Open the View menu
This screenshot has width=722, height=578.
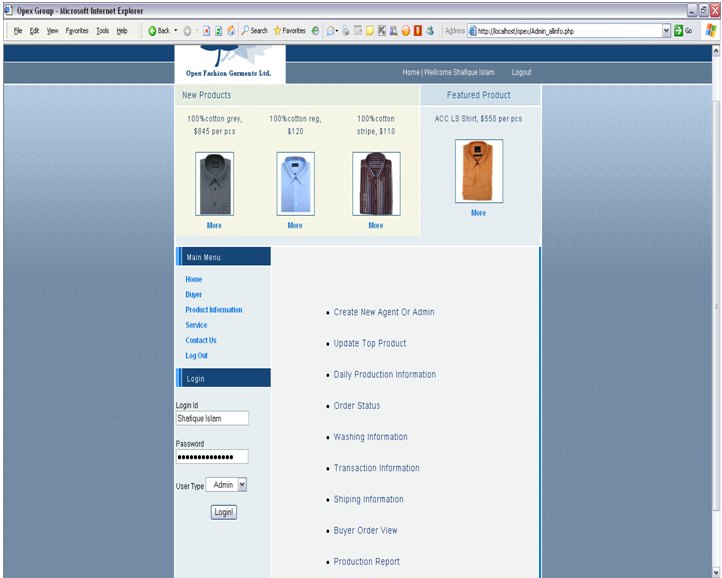tap(52, 31)
